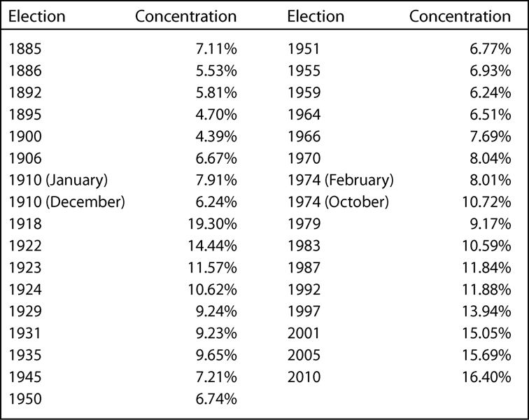529x420 pixels.
Task: Select the 1983 election year cell
Action: pyautogui.click(x=304, y=246)
